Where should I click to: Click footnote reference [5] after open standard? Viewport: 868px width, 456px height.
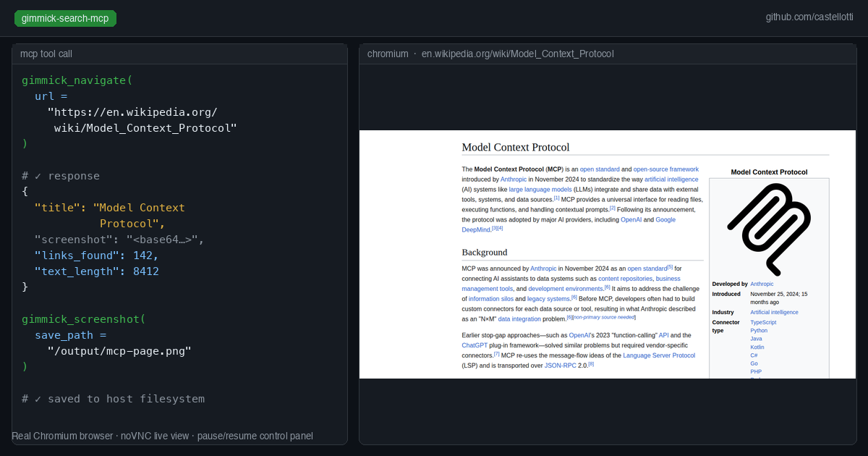(670, 267)
